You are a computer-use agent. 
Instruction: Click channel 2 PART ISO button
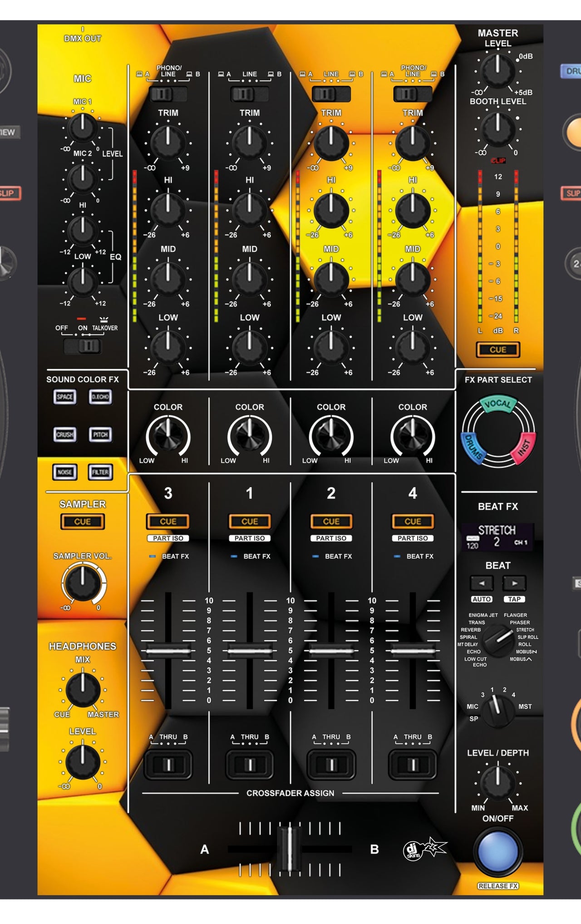point(331,538)
